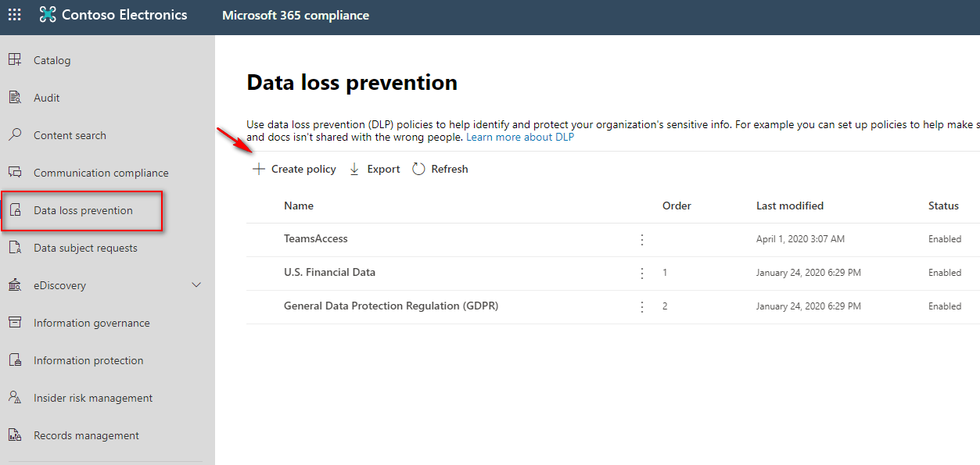Click the Insider risk management icon
This screenshot has height=465, width=980.
click(x=15, y=398)
